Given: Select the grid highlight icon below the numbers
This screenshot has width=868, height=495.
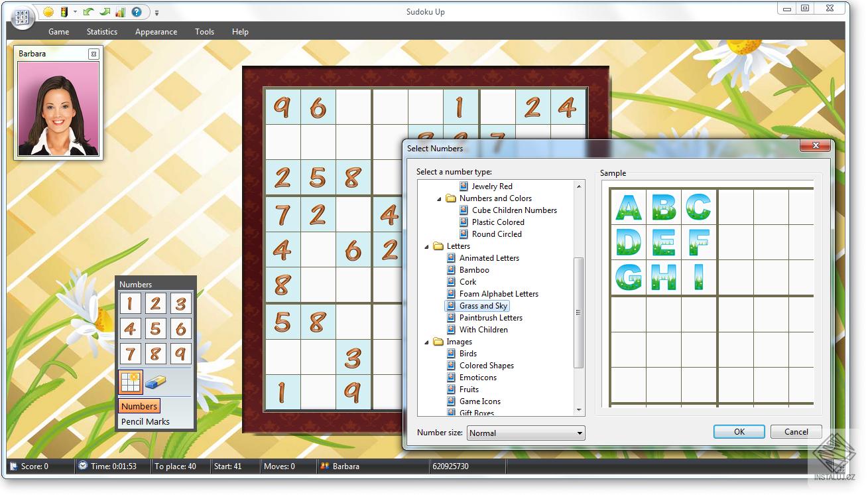Looking at the screenshot, I should click(x=131, y=382).
